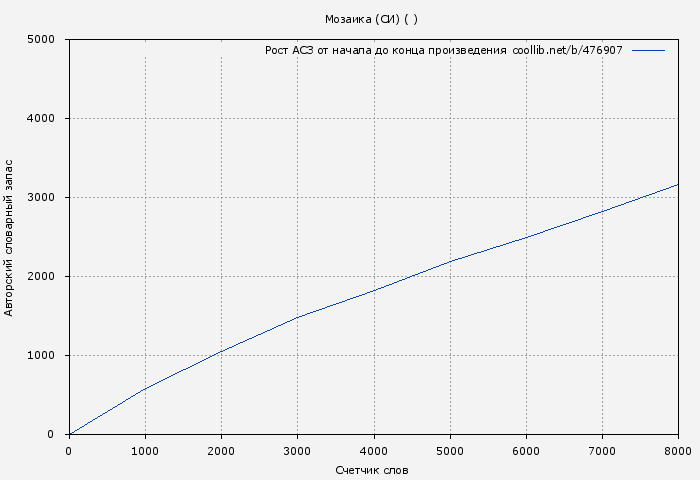Click the blue curve's end at 8000 words

677,185
